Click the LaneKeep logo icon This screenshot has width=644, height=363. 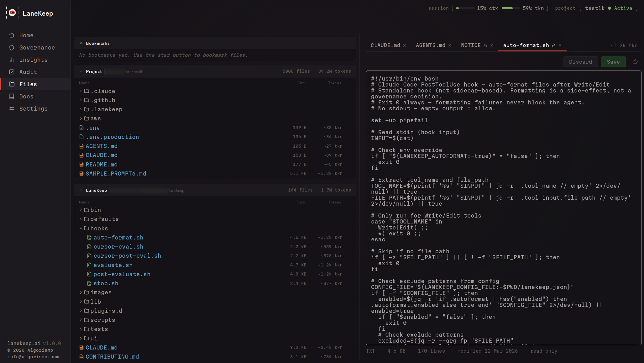[13, 13]
